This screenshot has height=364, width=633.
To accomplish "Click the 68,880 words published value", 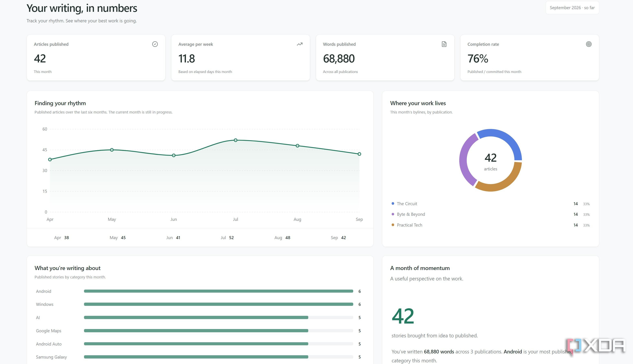I will (339, 59).
